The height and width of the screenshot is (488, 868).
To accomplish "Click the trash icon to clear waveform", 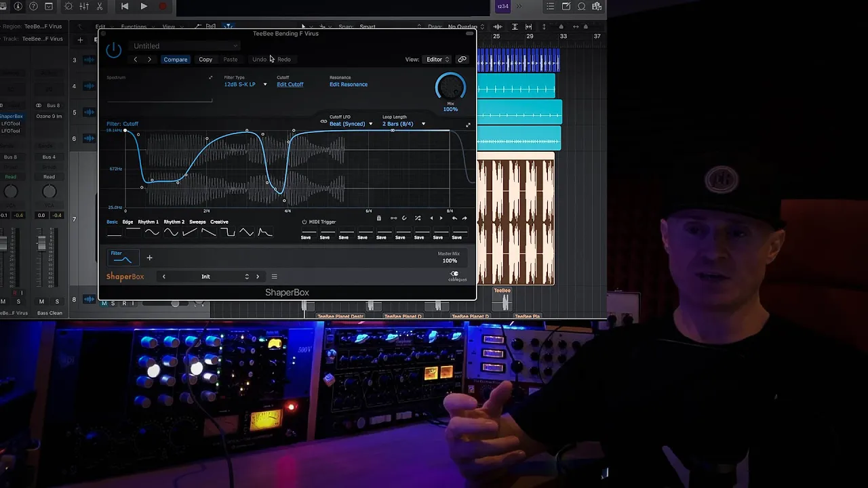I will tap(378, 218).
